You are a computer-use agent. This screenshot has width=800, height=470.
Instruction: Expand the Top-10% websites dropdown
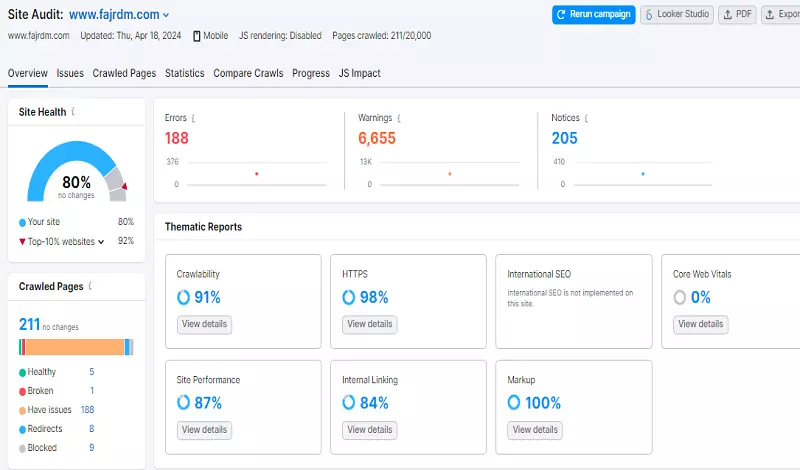pyautogui.click(x=101, y=242)
